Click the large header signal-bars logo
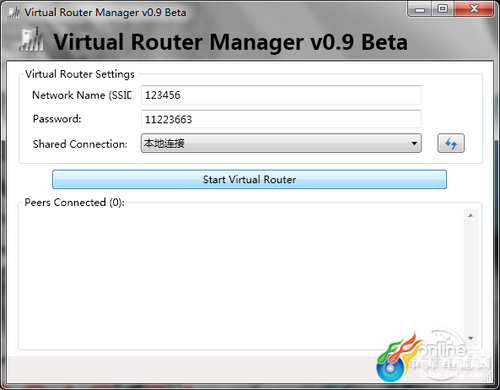Screen dimensions: 500x390 click(32, 40)
